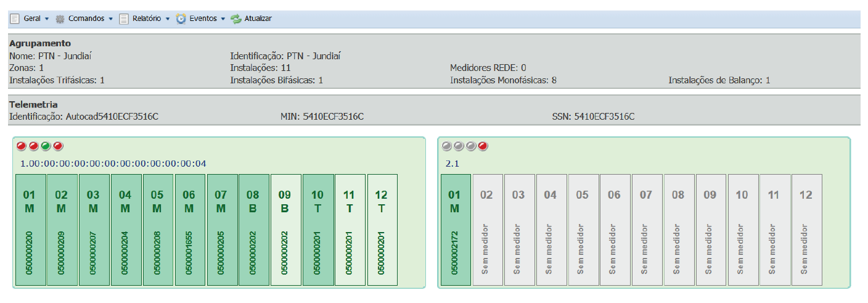The image size is (868, 303).
Task: Expand the Relatório dropdown arrow
Action: pyautogui.click(x=168, y=19)
